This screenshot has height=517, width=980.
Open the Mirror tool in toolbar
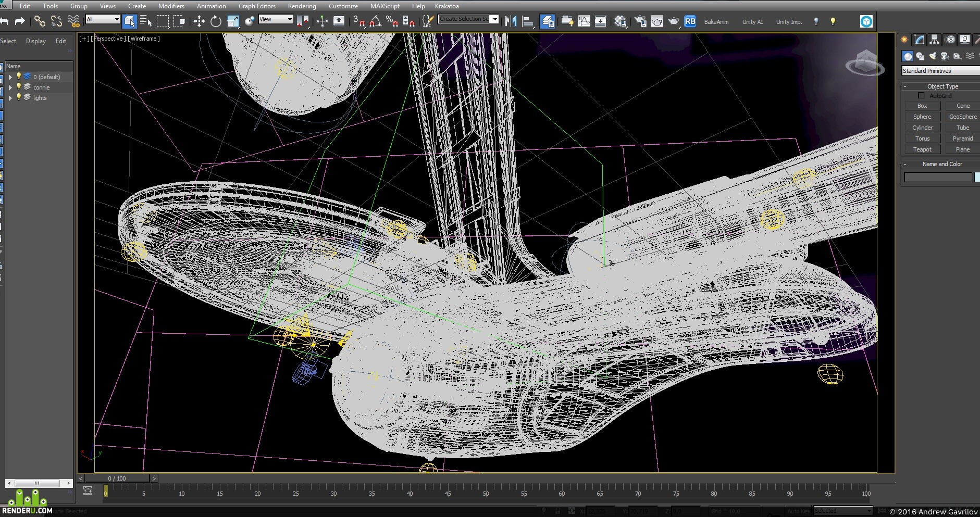coord(511,21)
